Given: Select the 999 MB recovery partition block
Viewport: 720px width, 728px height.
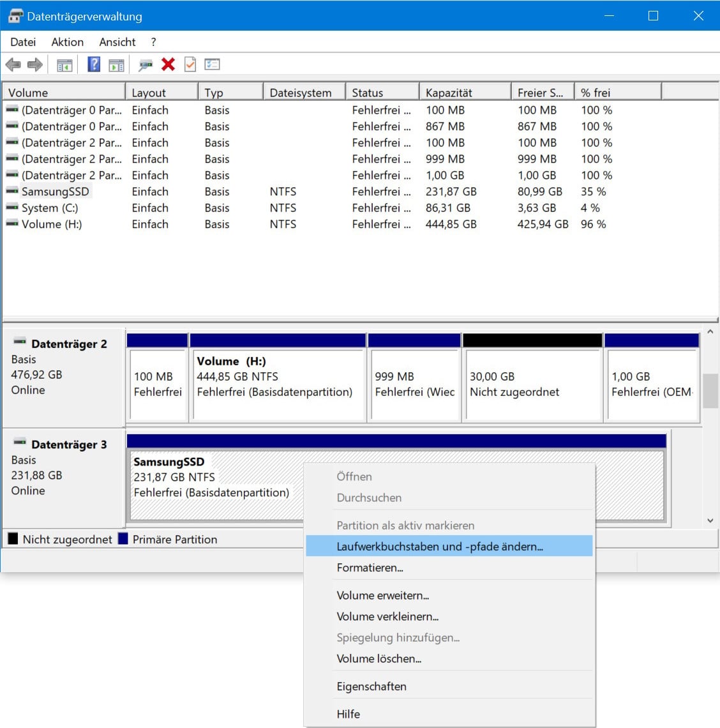Looking at the screenshot, I should [x=414, y=377].
